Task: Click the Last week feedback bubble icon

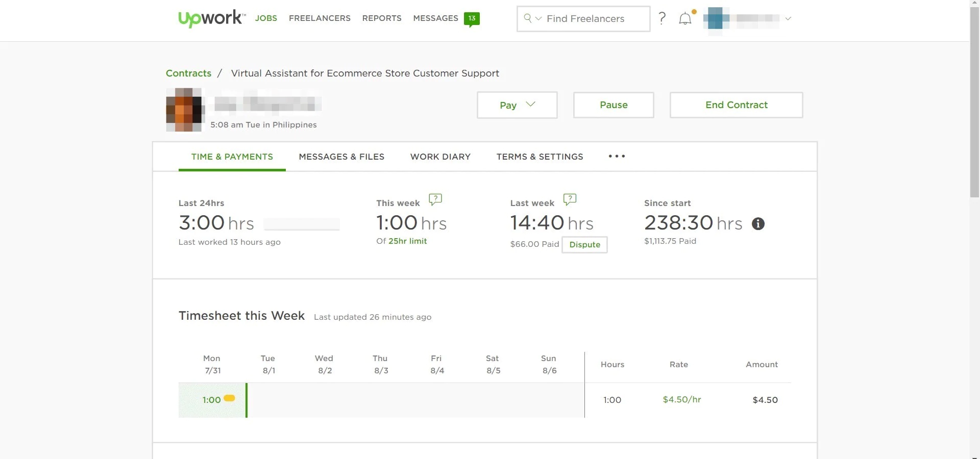Action: coord(570,199)
